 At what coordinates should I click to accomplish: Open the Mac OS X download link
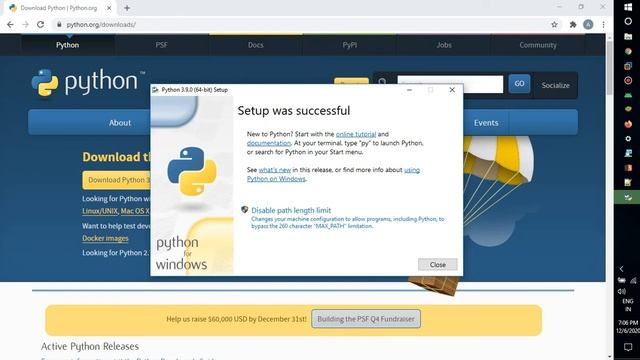click(135, 211)
